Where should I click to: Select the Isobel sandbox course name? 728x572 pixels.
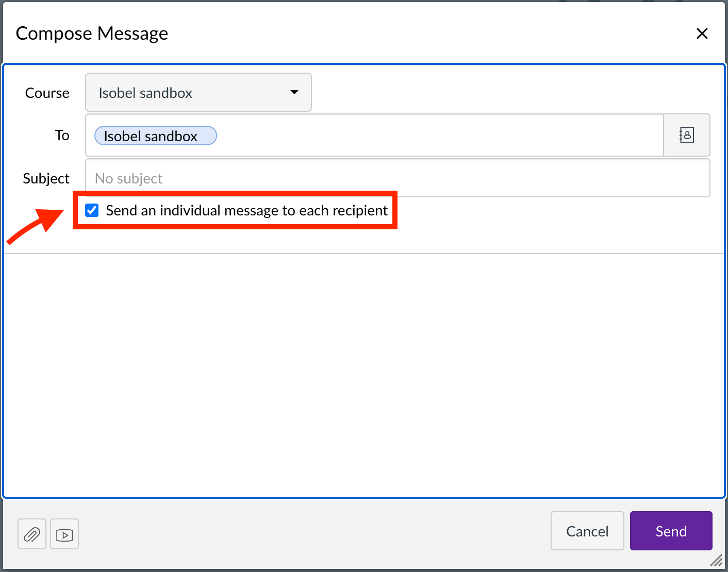tap(145, 93)
